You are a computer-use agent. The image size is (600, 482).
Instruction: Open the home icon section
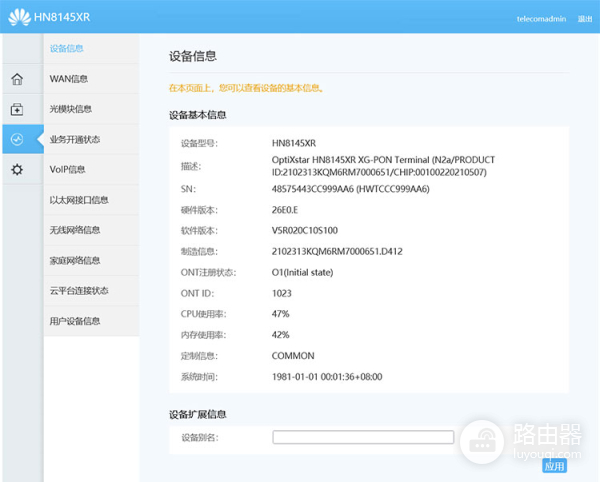point(17,79)
